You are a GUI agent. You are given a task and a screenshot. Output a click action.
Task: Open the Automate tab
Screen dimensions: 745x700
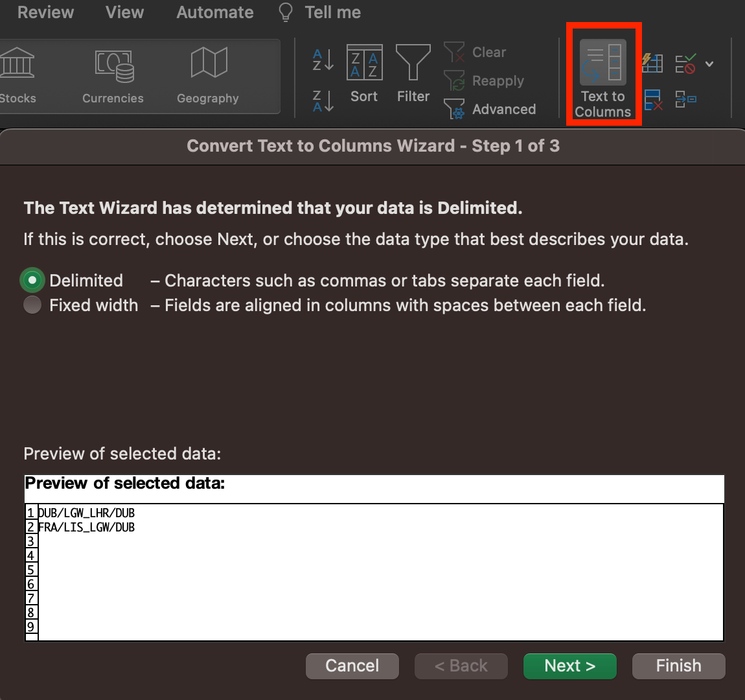coord(215,12)
